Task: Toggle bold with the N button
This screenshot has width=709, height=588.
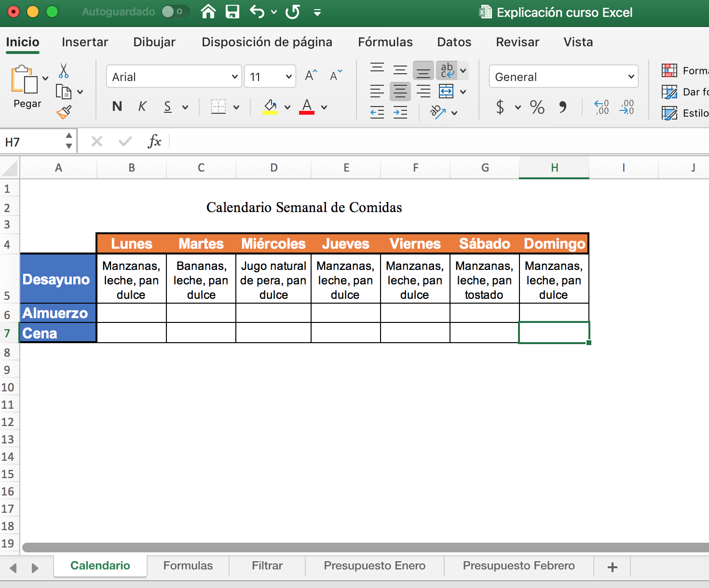Action: 117,107
